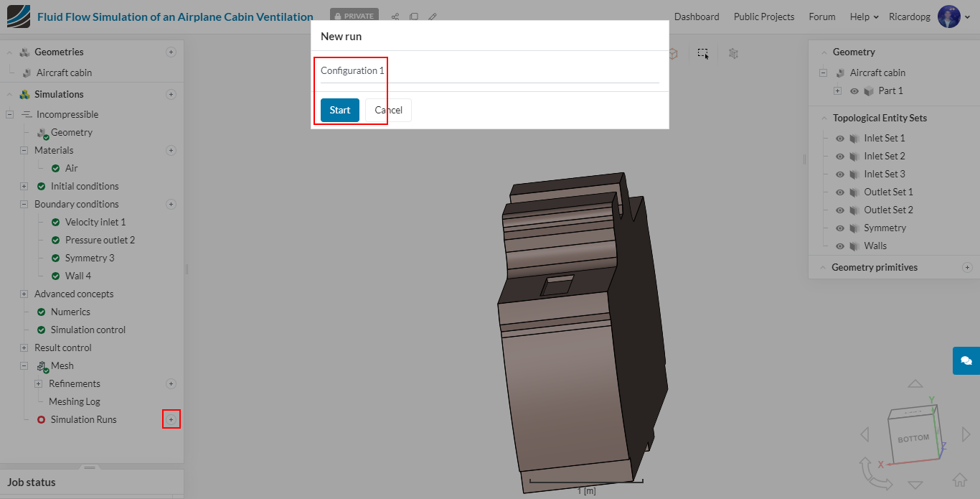The width and height of the screenshot is (980, 499).
Task: Expand Part 1 in Geometry panel
Action: point(837,91)
